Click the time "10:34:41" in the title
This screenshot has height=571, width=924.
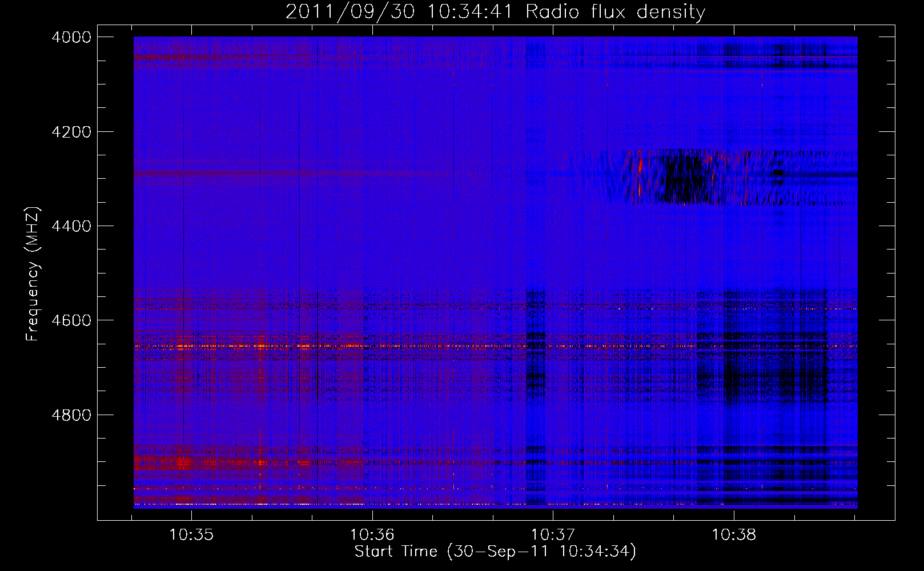coord(470,11)
